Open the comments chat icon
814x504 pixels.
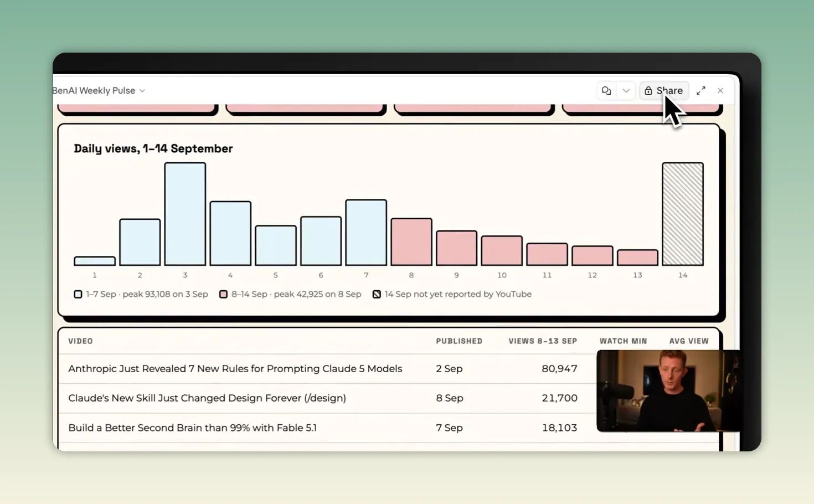click(606, 91)
